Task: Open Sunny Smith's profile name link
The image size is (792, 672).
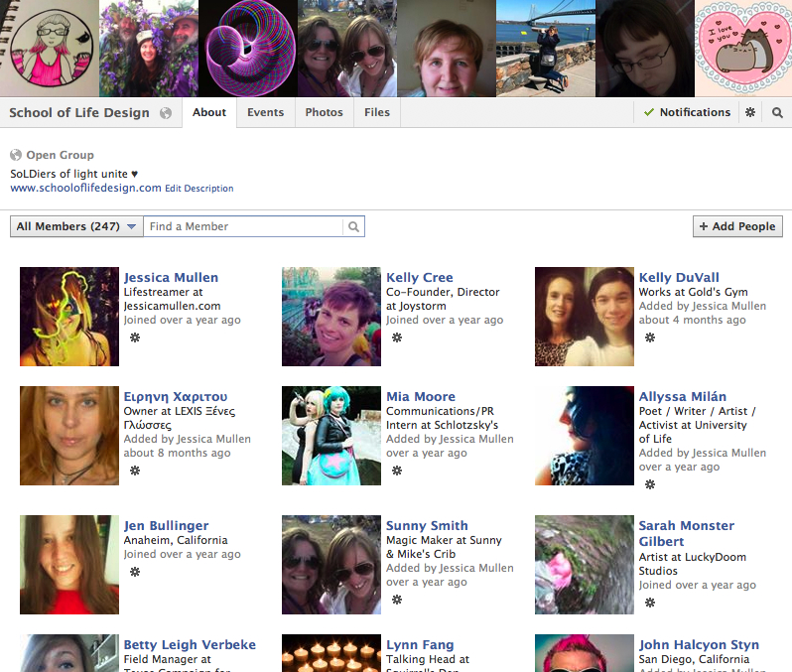Action: [428, 525]
